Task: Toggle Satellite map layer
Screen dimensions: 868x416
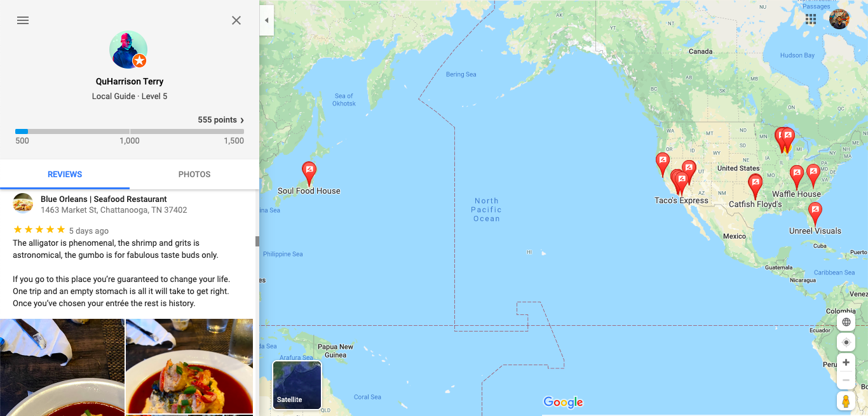Action: click(x=297, y=386)
